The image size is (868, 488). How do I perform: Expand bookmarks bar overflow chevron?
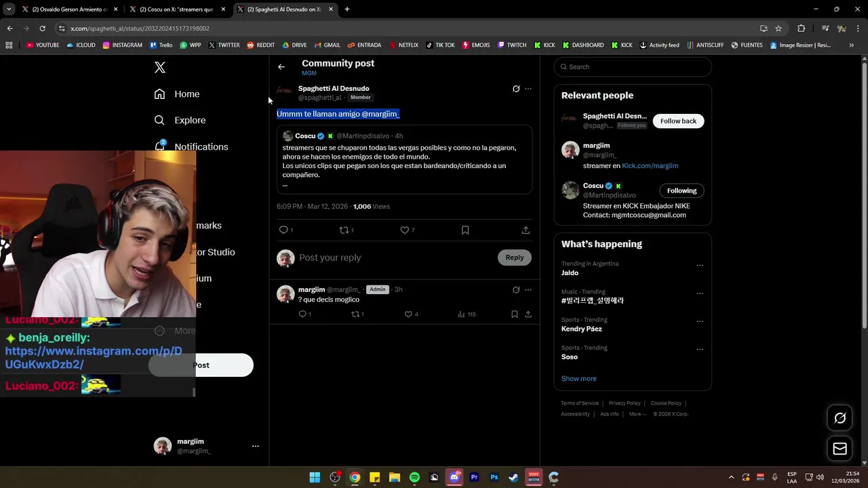[x=852, y=45]
